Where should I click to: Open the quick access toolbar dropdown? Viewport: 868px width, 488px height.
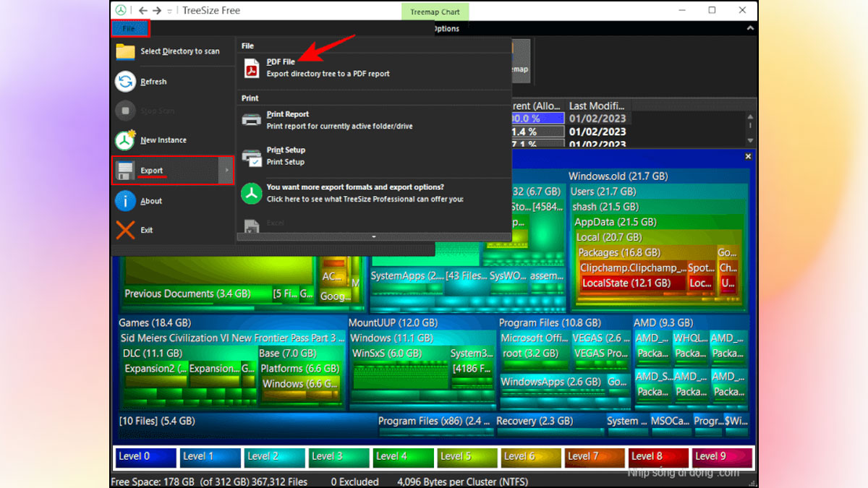coord(170,12)
